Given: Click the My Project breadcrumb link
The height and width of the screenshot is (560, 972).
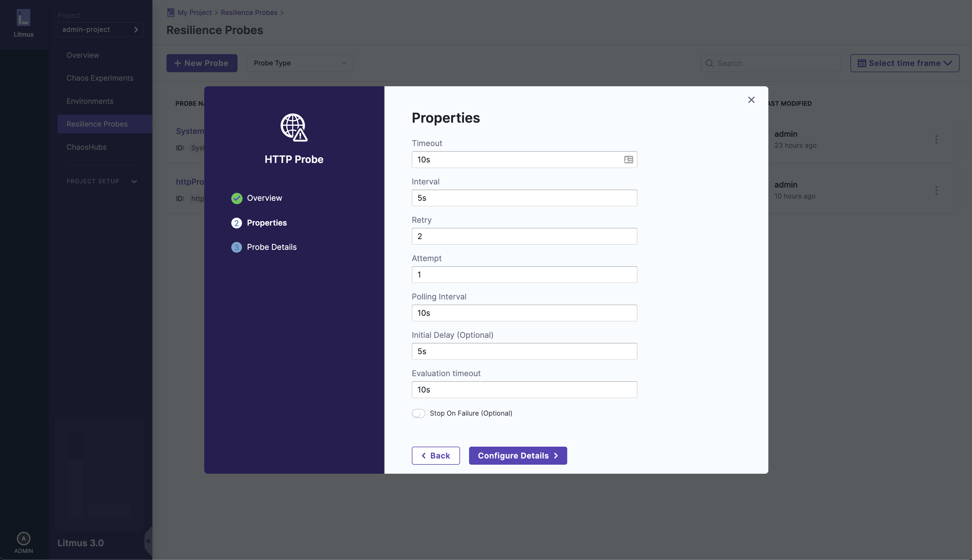Looking at the screenshot, I should point(194,13).
